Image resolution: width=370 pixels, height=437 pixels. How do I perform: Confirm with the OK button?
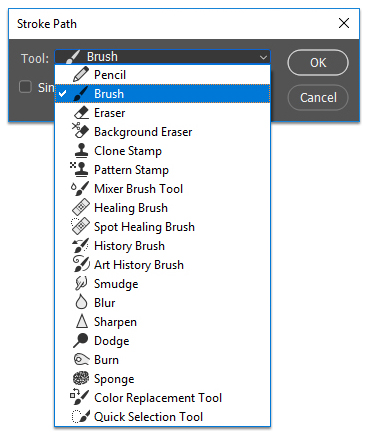tap(318, 63)
